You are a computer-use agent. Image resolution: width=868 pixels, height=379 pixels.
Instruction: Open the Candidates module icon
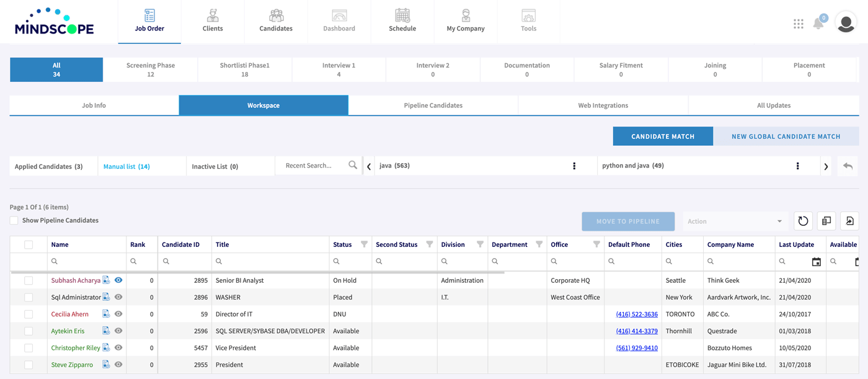point(276,16)
